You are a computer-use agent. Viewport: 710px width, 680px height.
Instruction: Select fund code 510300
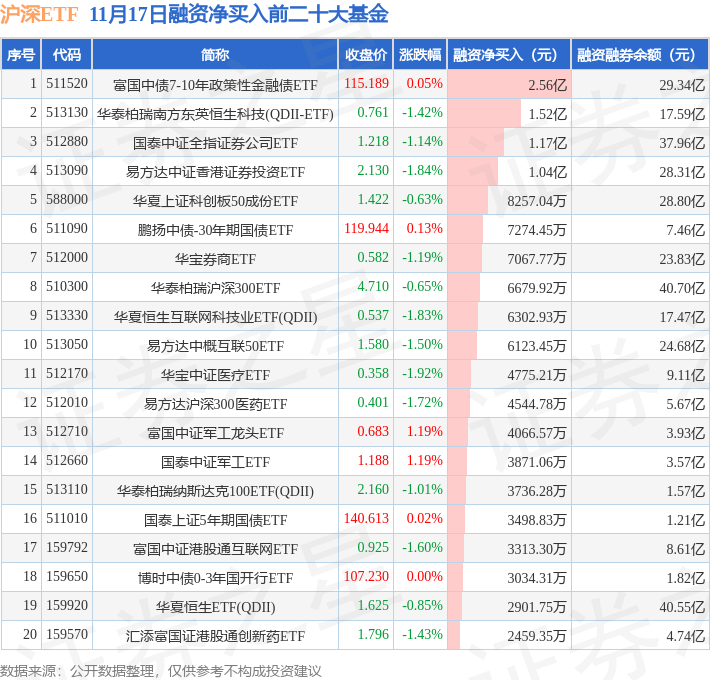(x=67, y=287)
